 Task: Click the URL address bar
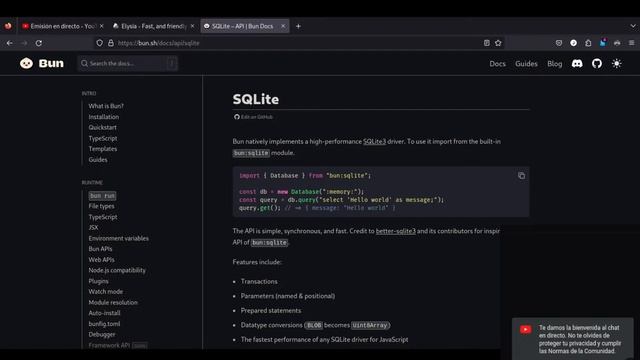click(298, 43)
